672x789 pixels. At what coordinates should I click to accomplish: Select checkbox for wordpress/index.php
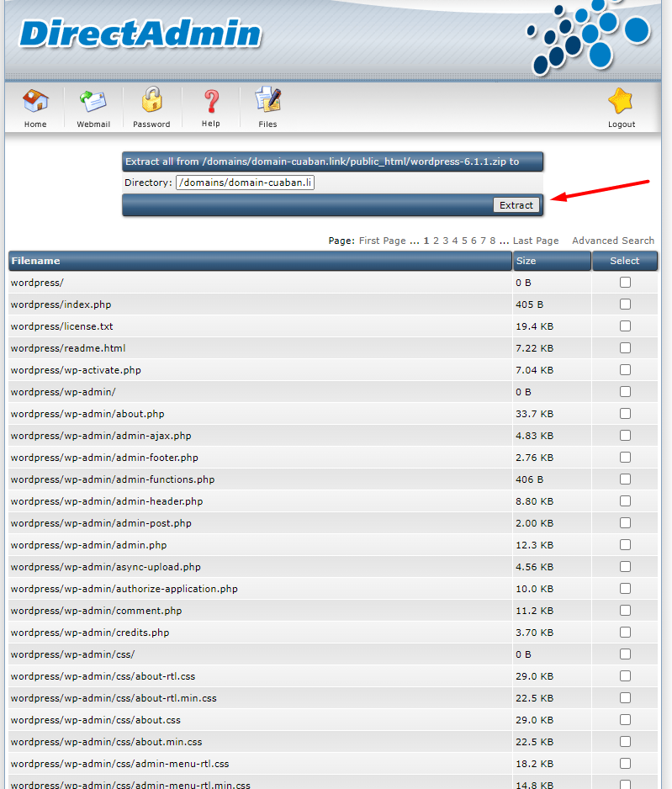click(625, 304)
